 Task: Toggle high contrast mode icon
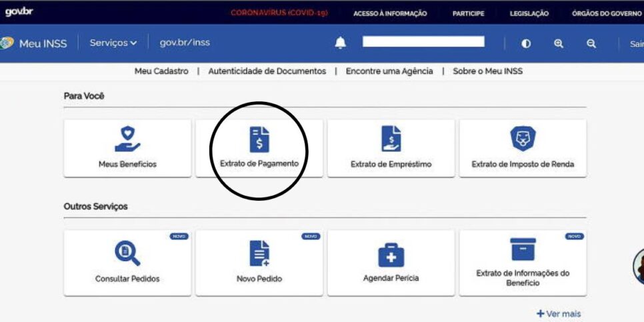point(526,43)
